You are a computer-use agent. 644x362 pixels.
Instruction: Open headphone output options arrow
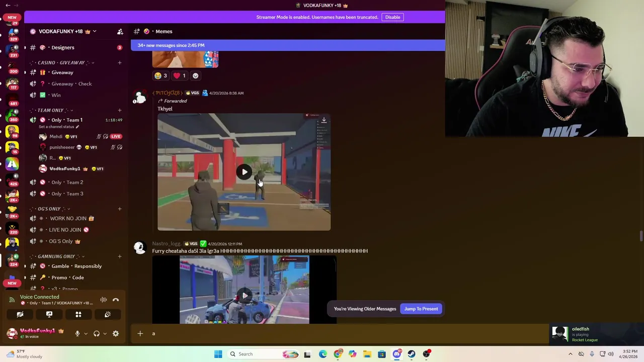(x=105, y=333)
